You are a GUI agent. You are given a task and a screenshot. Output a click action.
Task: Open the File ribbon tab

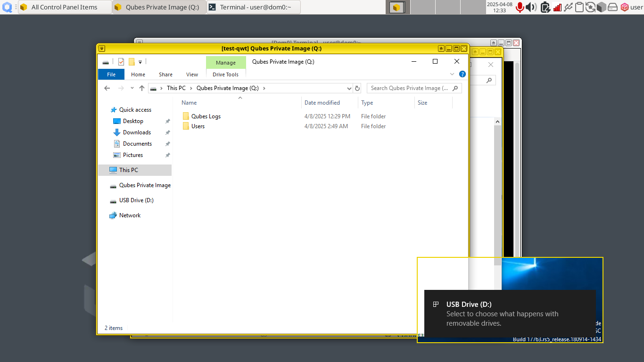[111, 74]
